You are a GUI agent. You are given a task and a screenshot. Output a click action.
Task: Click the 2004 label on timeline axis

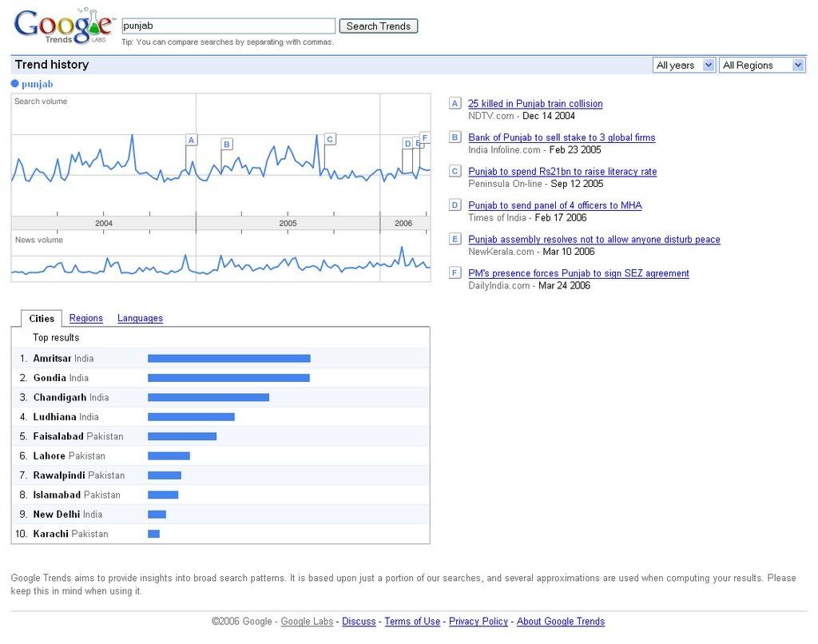[x=104, y=224]
